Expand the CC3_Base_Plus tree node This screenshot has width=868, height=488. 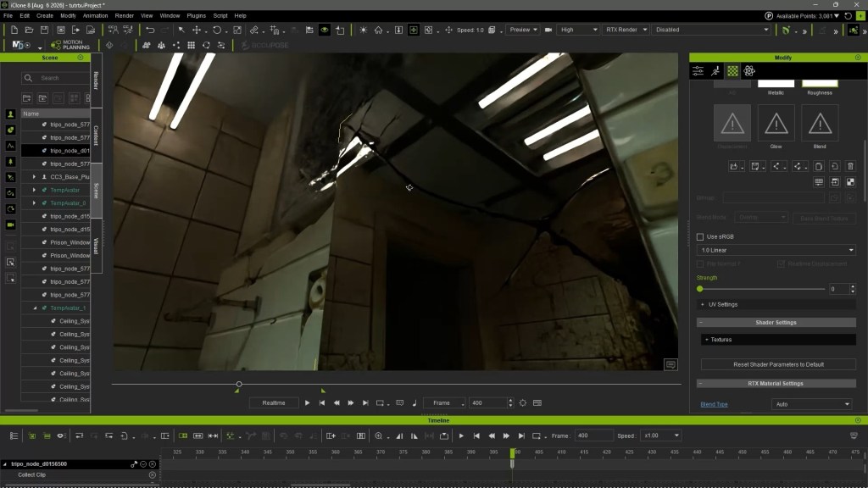tap(34, 177)
